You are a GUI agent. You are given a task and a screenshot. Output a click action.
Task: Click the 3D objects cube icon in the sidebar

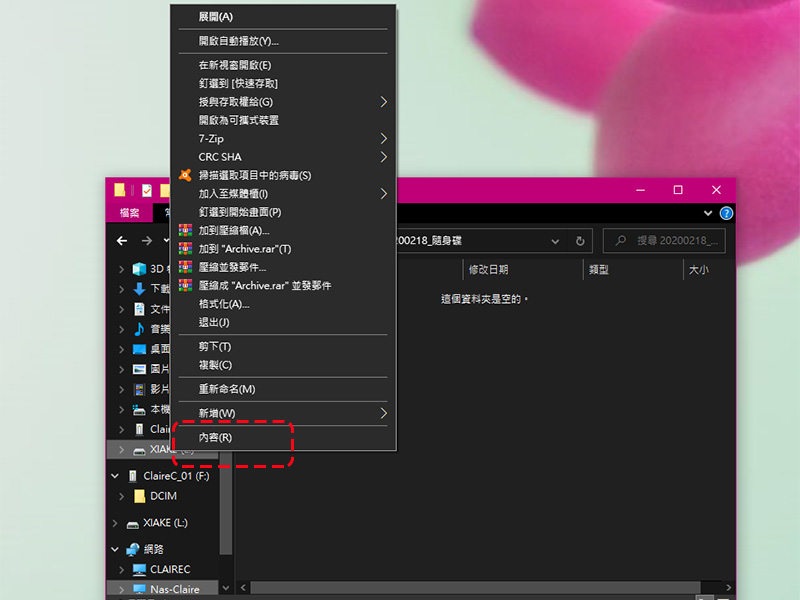[x=139, y=269]
